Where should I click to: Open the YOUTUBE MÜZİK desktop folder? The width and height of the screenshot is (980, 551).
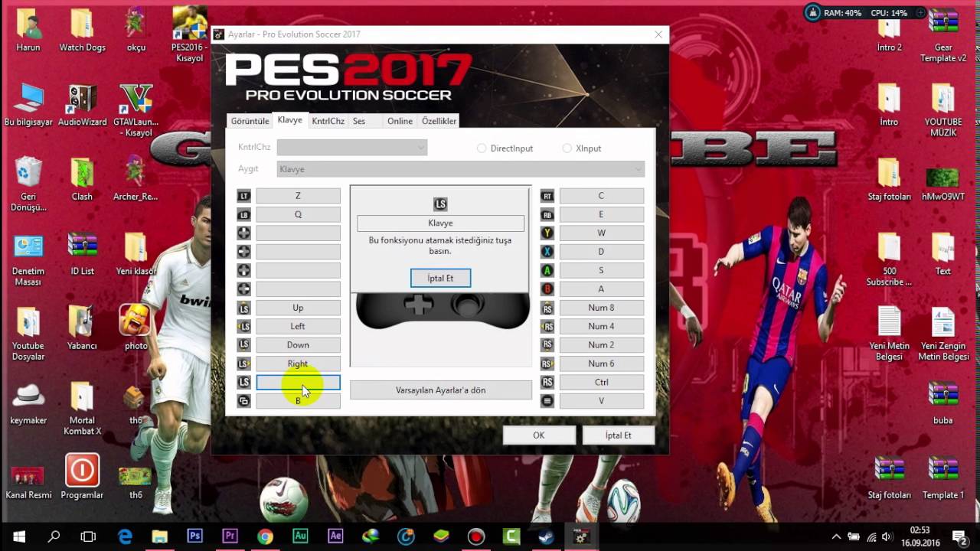click(942, 109)
